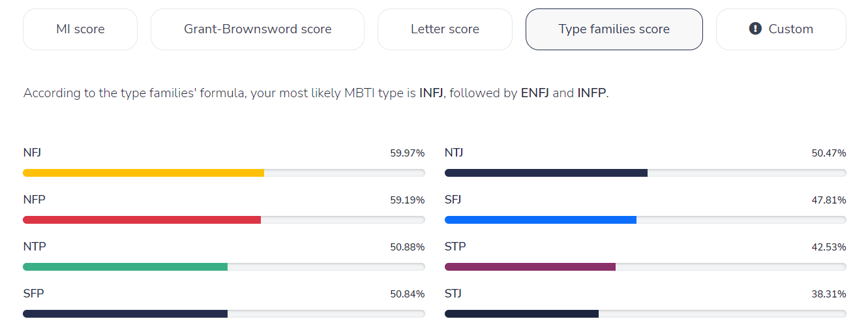The width and height of the screenshot is (868, 334).
Task: Click the bold ENFJ result text
Action: pyautogui.click(x=535, y=93)
